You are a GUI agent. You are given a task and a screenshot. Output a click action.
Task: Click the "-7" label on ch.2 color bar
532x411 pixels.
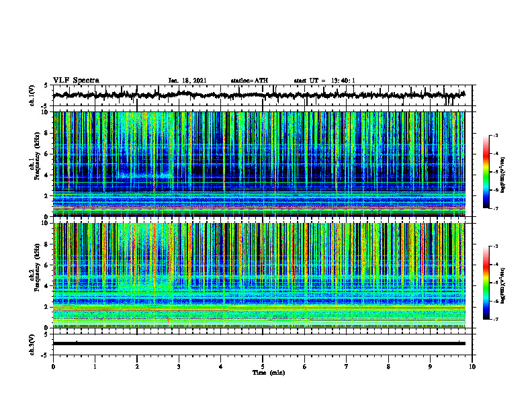pos(495,320)
